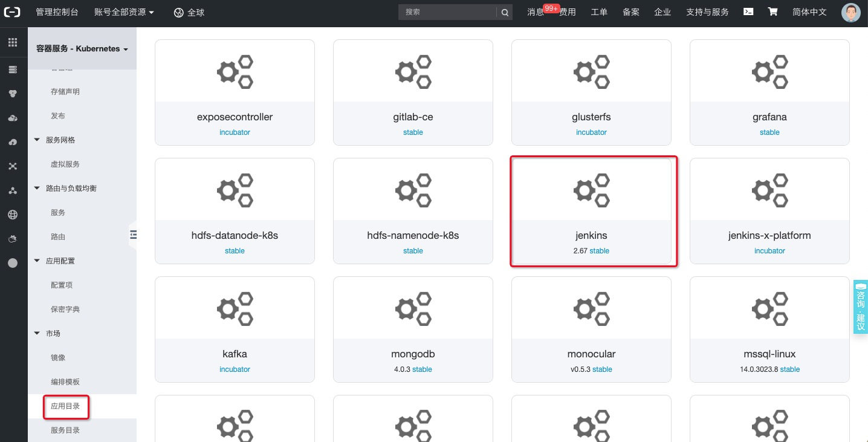The height and width of the screenshot is (442, 868).
Task: Open the 费用 billing link
Action: click(x=568, y=12)
